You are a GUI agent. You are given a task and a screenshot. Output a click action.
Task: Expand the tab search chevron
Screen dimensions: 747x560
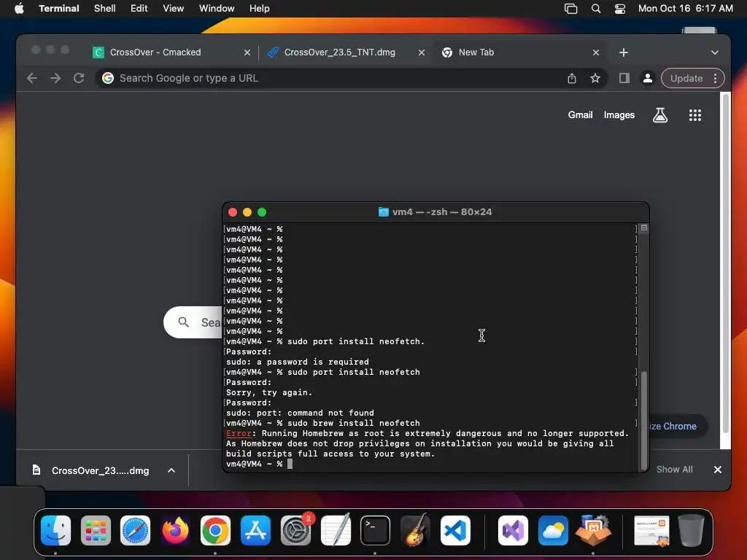pos(715,52)
